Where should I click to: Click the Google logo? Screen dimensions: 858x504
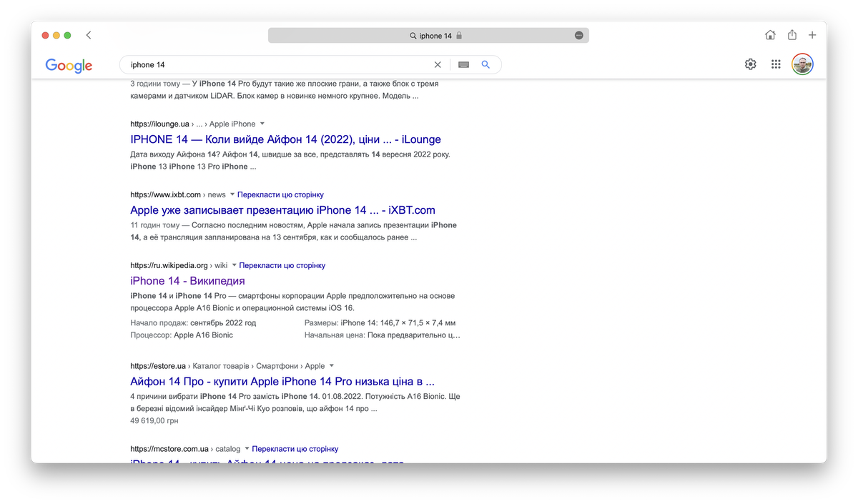click(69, 65)
